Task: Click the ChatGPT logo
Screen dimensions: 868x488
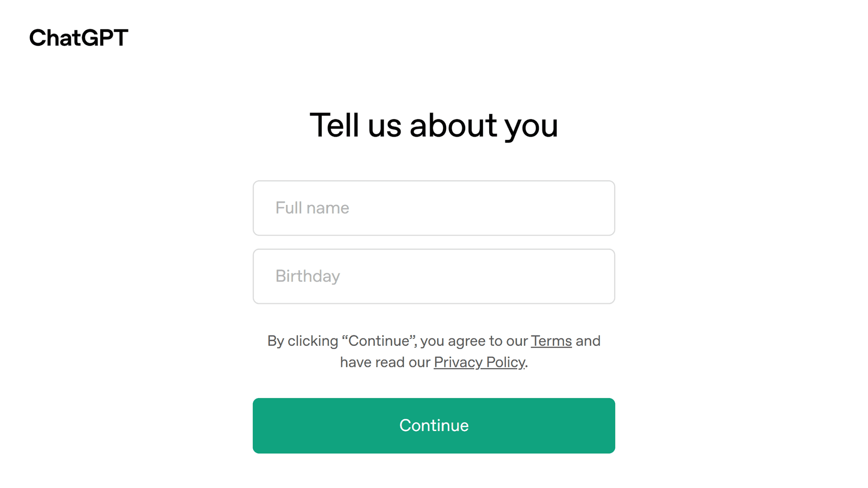Action: pos(79,38)
